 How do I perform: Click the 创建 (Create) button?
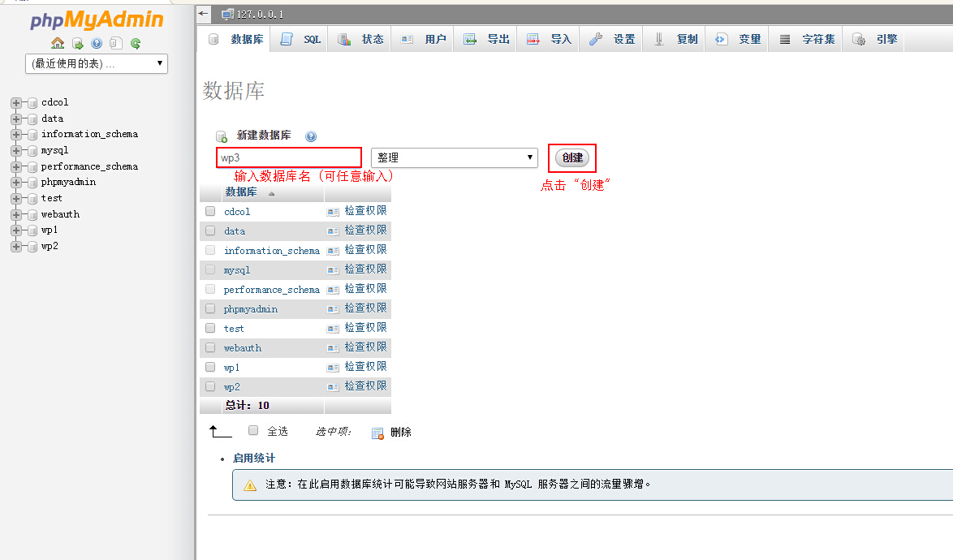tap(571, 157)
